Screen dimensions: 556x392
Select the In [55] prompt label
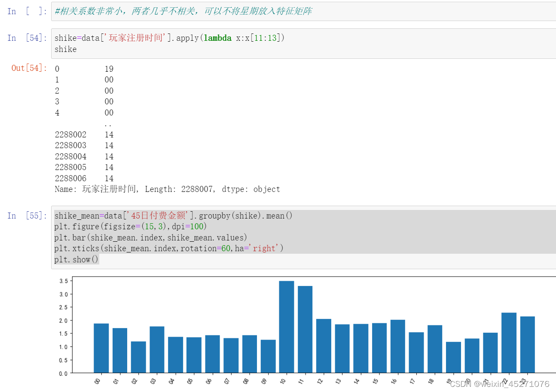(27, 216)
